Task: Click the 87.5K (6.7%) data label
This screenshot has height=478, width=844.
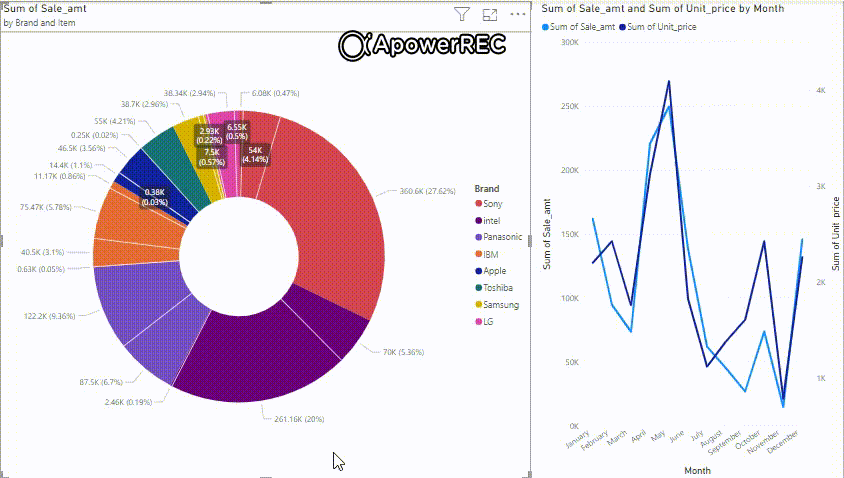Action: (x=101, y=382)
